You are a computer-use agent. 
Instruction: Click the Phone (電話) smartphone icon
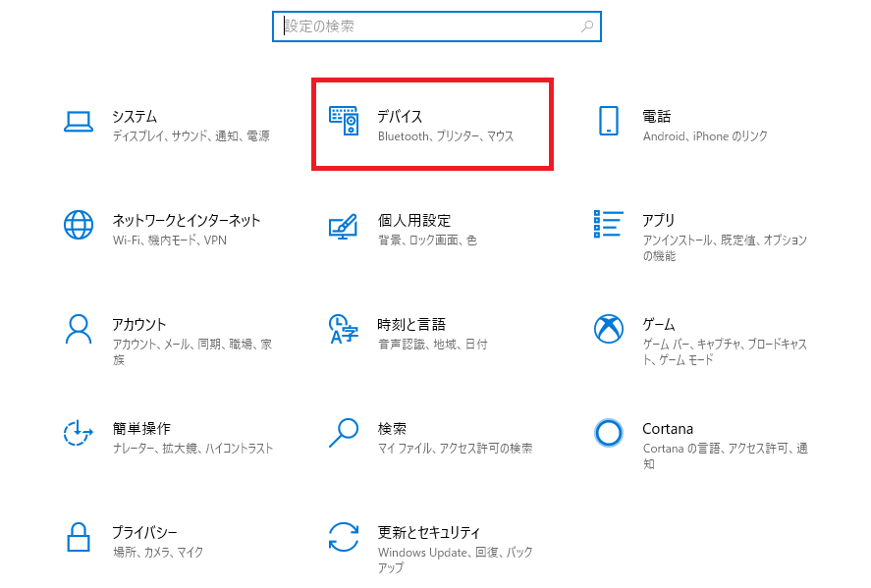click(x=609, y=121)
